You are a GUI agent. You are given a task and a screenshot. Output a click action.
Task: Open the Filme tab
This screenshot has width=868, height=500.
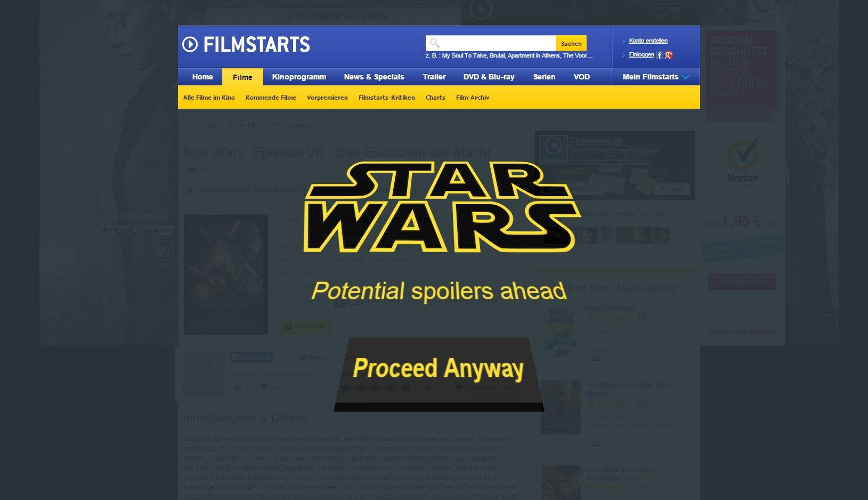tap(242, 77)
